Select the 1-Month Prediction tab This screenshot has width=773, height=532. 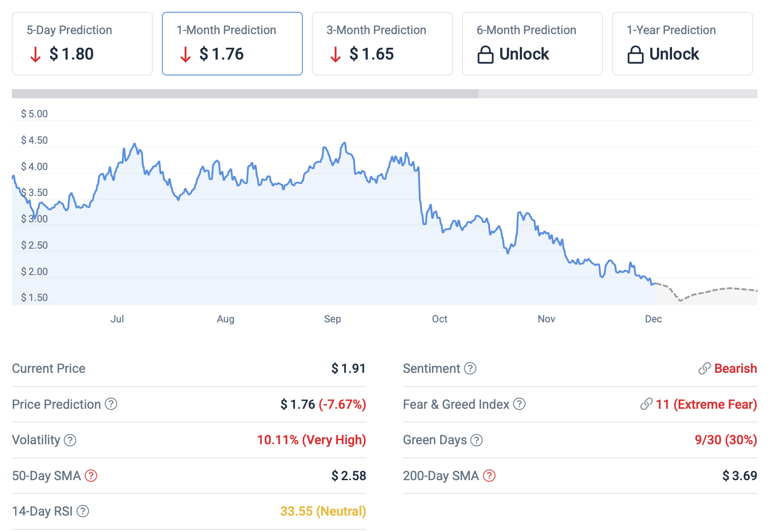point(232,44)
